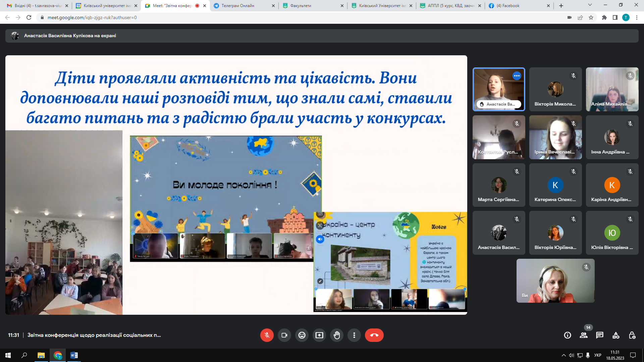Open the in-call chat panel
The width and height of the screenshot is (644, 362).
tap(600, 335)
